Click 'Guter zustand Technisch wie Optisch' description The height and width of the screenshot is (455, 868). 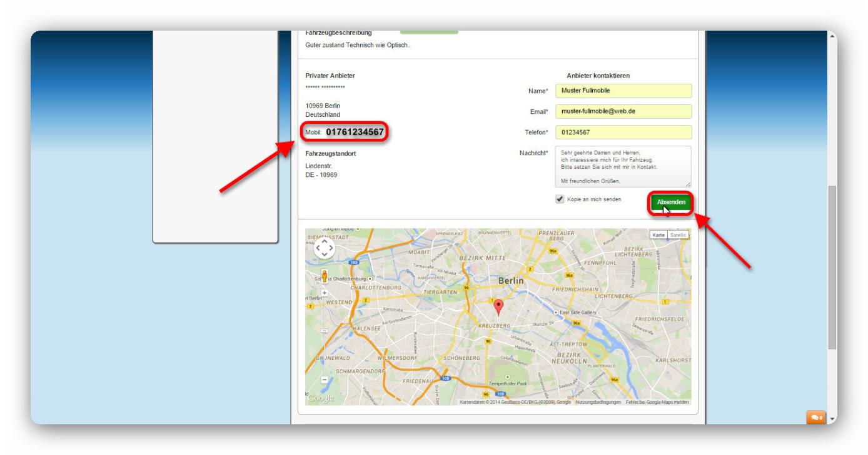click(357, 45)
